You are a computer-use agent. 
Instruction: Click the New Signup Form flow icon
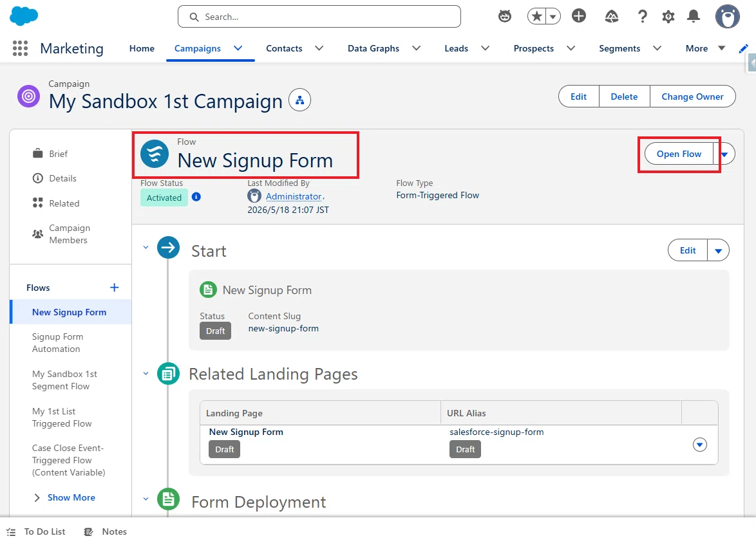click(155, 154)
